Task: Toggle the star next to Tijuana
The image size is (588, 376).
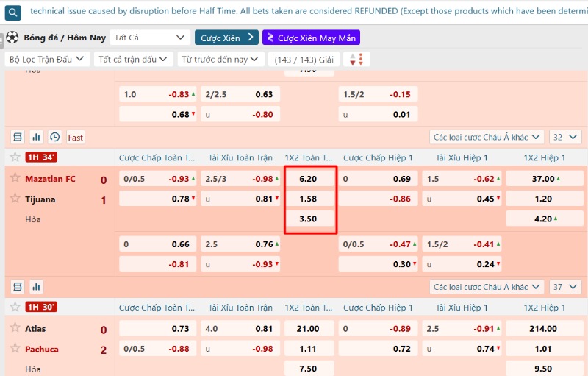Action: [x=15, y=199]
